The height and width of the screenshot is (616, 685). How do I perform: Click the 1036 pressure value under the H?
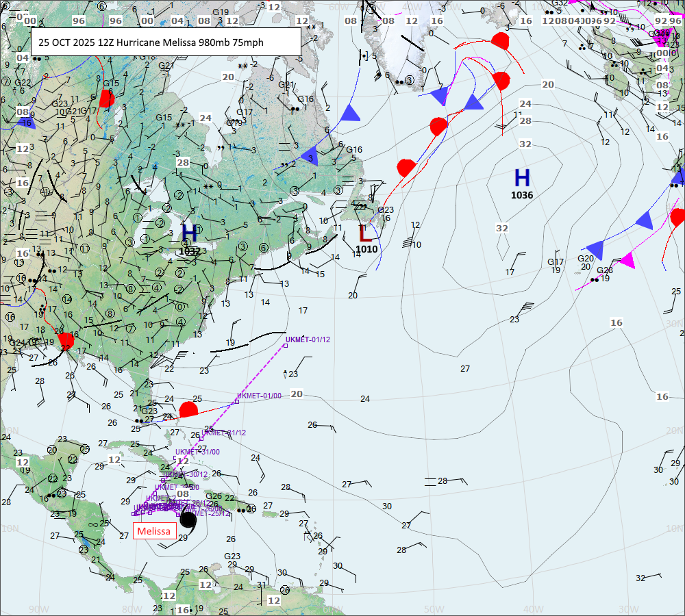[522, 195]
